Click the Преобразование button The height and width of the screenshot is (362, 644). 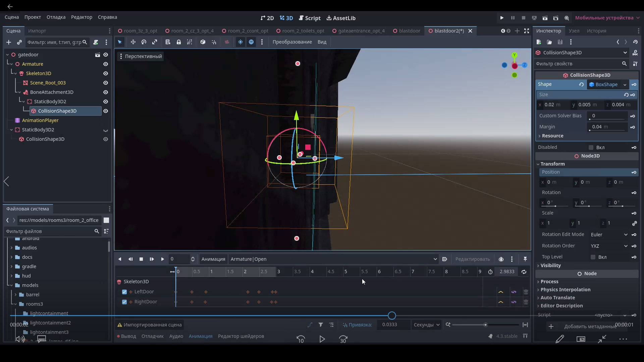pos(292,42)
